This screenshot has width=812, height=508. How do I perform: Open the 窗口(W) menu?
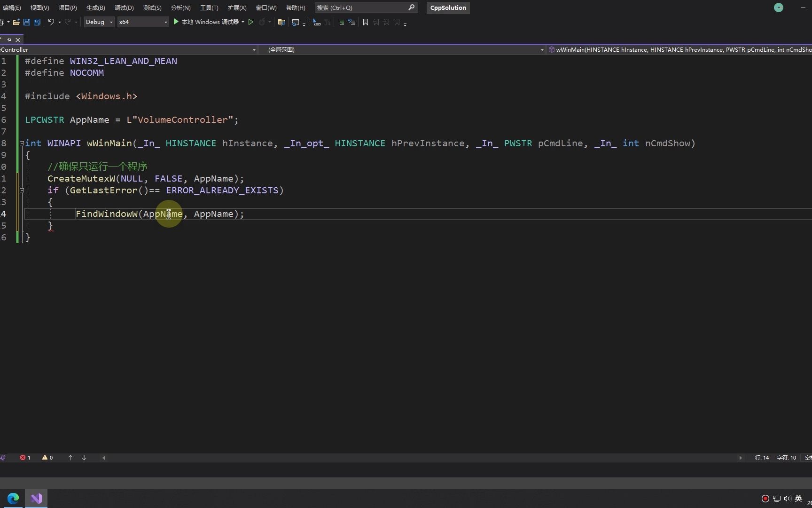pos(266,8)
